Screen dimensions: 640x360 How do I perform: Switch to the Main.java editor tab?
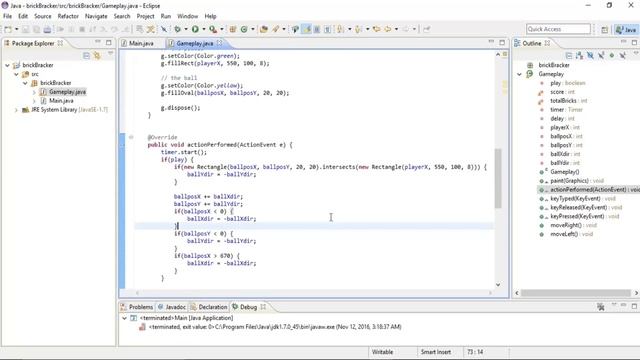[x=141, y=43]
